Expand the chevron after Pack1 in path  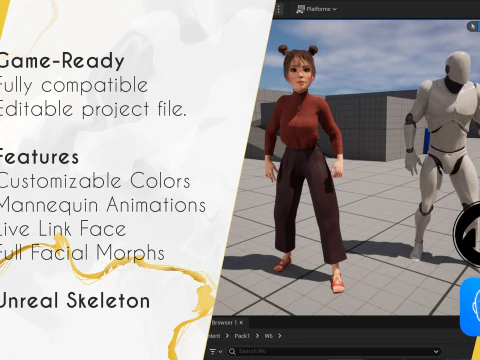[257, 336]
